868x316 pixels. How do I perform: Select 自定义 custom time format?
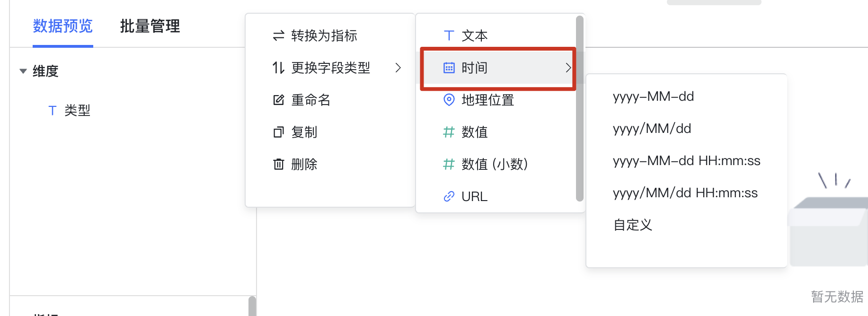click(x=633, y=225)
